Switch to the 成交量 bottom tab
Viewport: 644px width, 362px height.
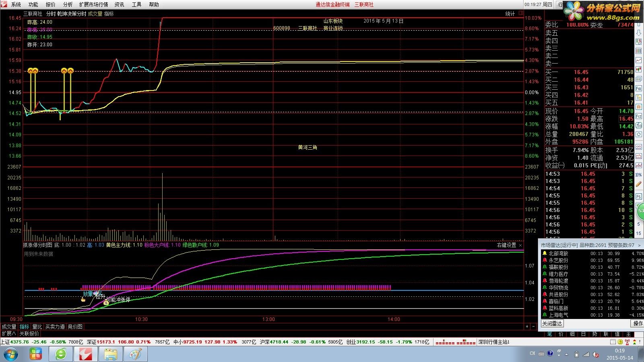pyautogui.click(x=9, y=327)
